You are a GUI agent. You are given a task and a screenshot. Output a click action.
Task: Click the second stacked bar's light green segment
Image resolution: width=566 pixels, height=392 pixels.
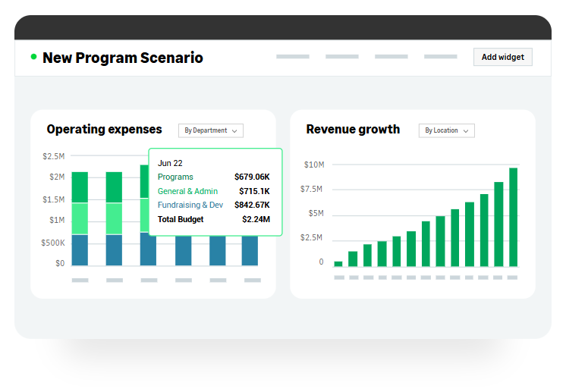click(x=114, y=219)
